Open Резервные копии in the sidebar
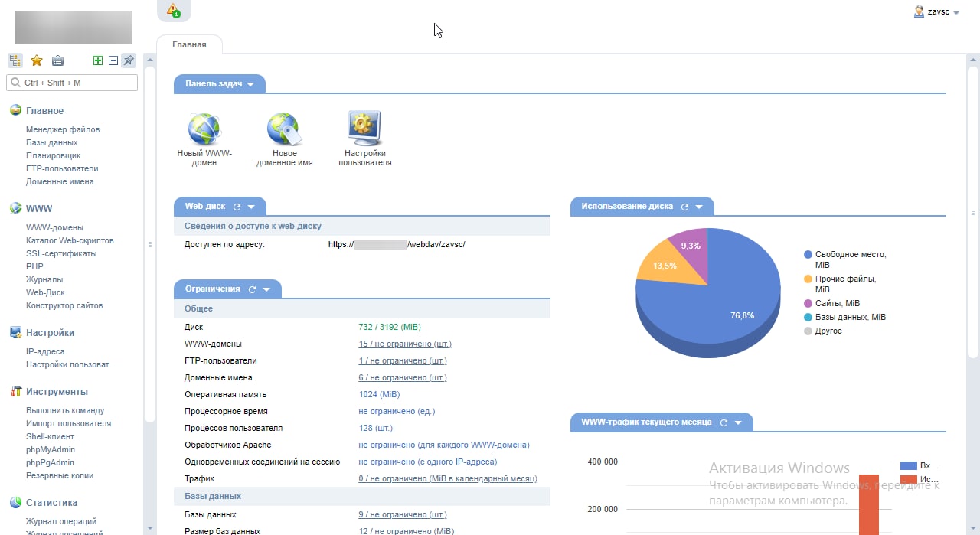Screen dimensions: 980x535 coord(60,476)
